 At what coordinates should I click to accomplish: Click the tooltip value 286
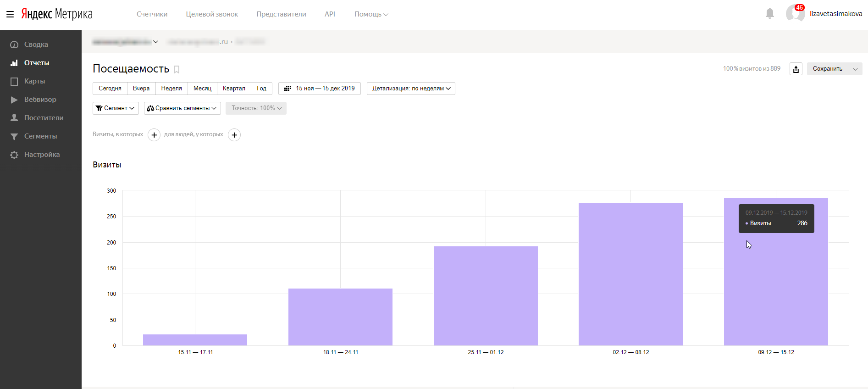click(x=802, y=223)
